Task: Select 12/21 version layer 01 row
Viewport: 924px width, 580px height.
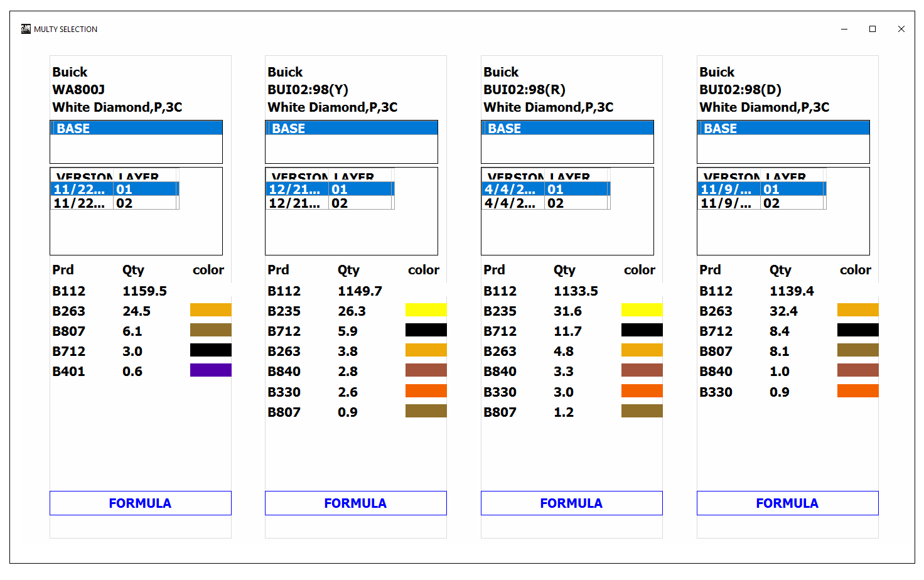Action: point(330,189)
